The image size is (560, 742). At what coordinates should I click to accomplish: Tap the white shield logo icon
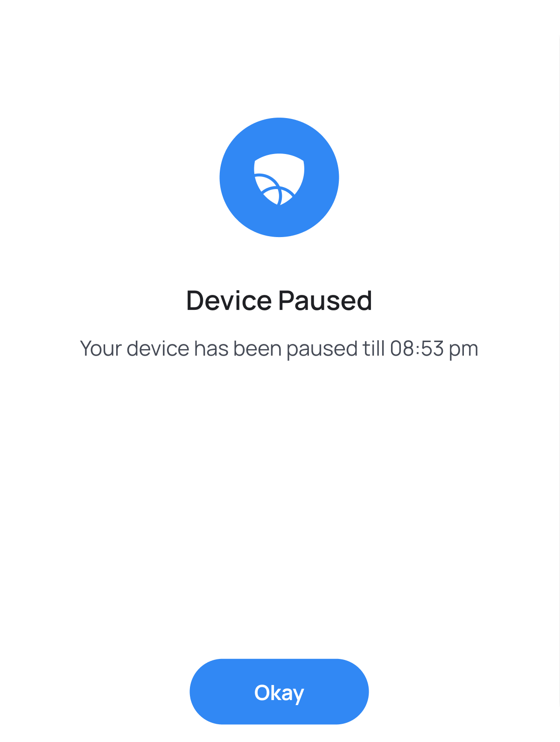[279, 179]
